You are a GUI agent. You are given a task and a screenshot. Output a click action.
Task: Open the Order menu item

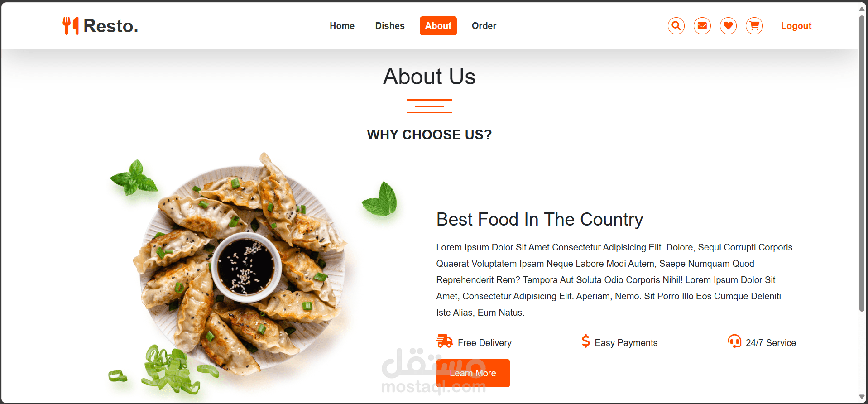484,26
